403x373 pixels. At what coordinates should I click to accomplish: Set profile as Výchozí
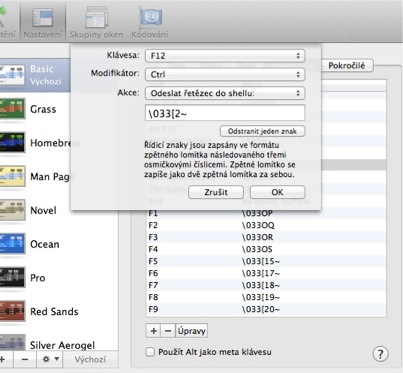pos(90,359)
